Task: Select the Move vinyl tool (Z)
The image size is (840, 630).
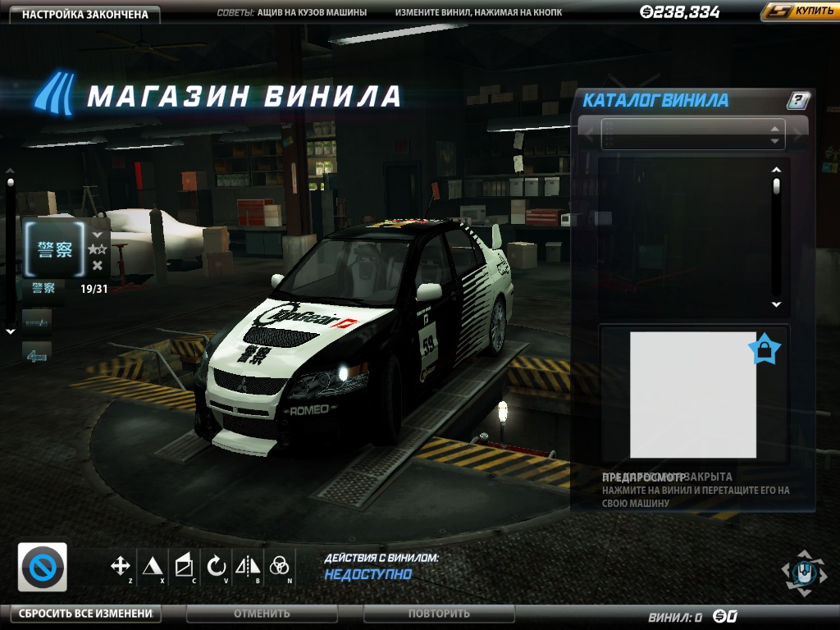Action: pyautogui.click(x=121, y=566)
